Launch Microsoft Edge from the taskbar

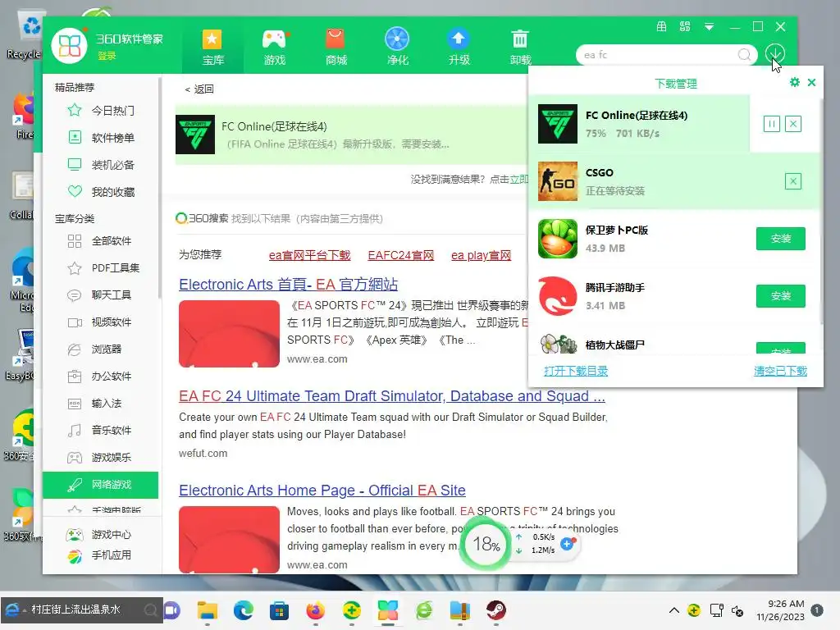(243, 610)
